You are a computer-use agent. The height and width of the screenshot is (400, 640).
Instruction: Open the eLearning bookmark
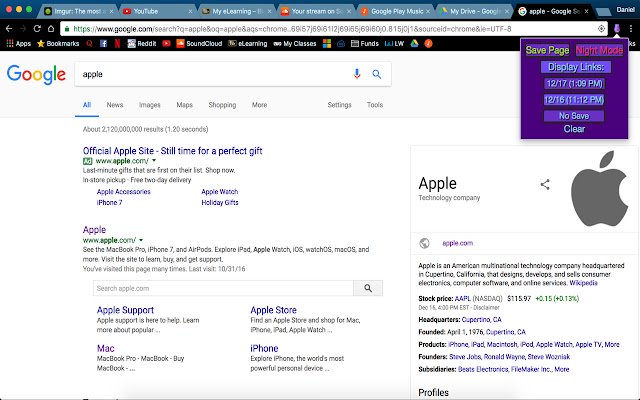(247, 43)
